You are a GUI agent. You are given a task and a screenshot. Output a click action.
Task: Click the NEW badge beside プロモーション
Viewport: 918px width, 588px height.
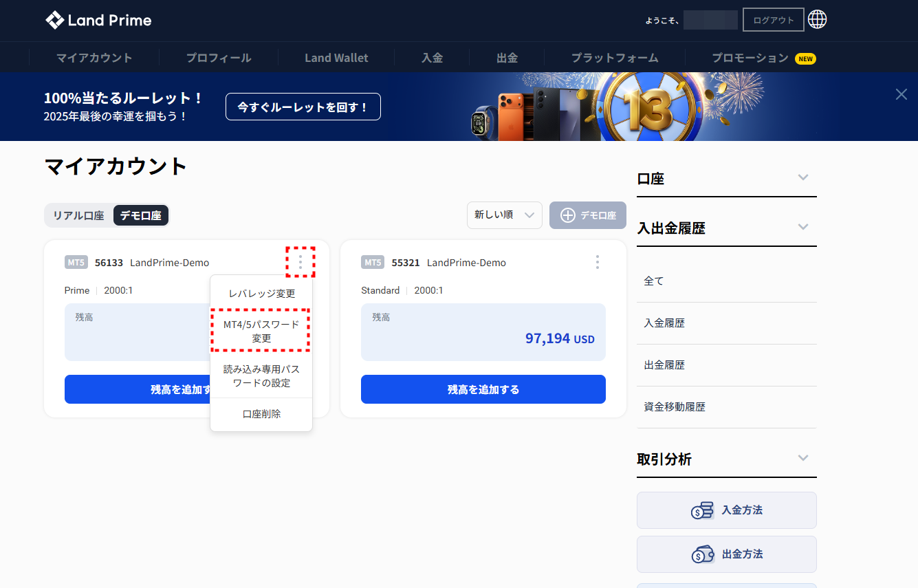coord(805,58)
